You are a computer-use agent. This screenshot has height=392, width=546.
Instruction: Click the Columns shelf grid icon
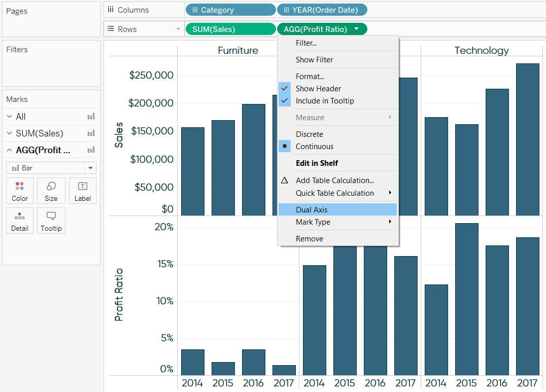pos(111,10)
